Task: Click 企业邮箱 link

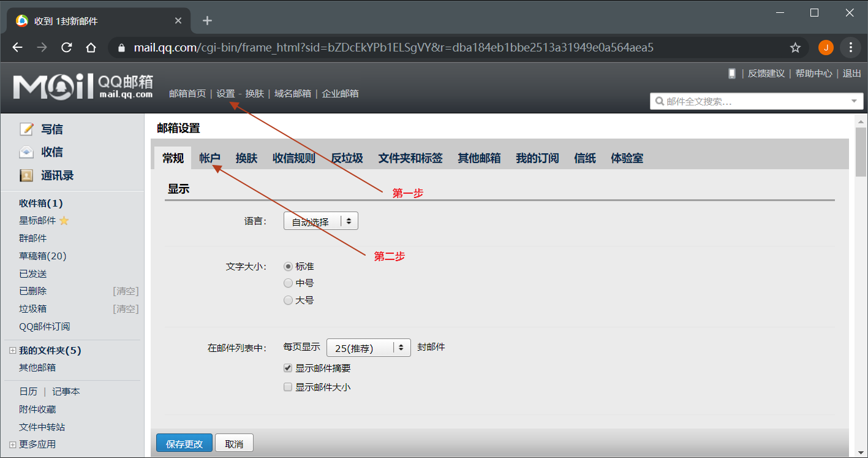Action: (x=341, y=94)
